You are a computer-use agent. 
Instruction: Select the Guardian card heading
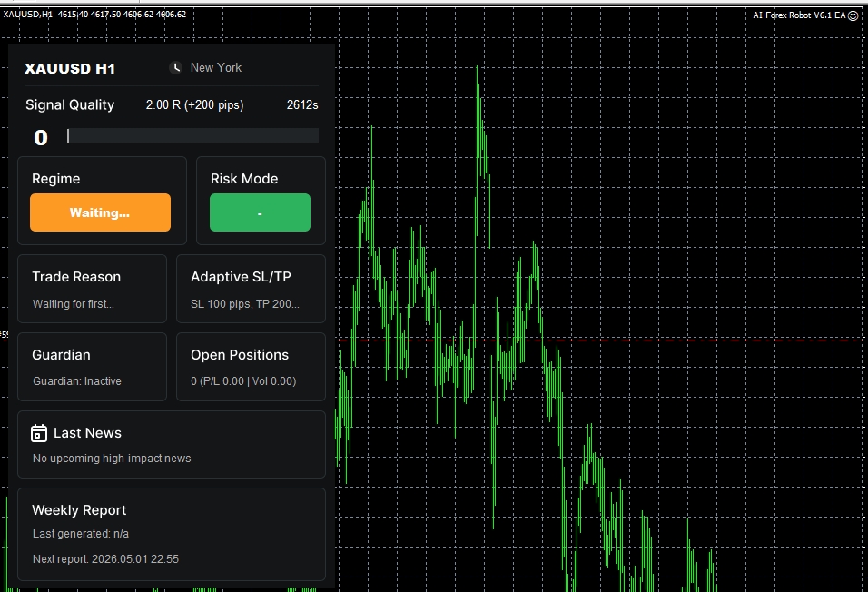click(61, 355)
